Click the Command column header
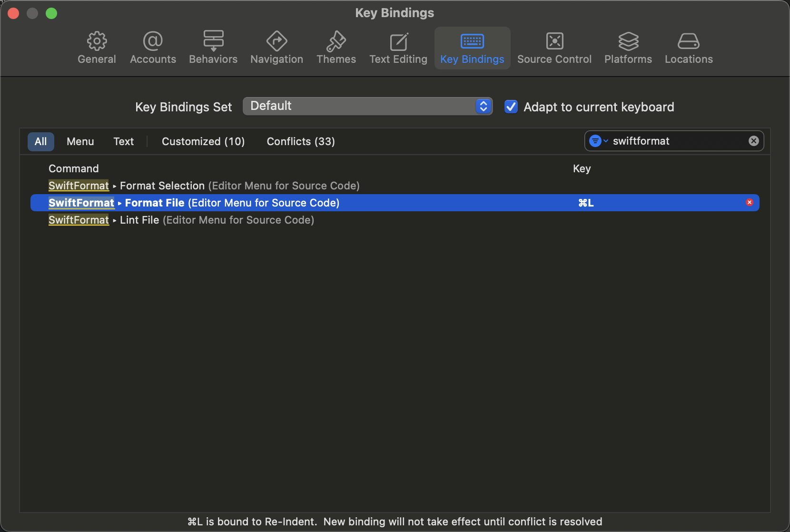Viewport: 790px width, 532px height. pyautogui.click(x=74, y=168)
